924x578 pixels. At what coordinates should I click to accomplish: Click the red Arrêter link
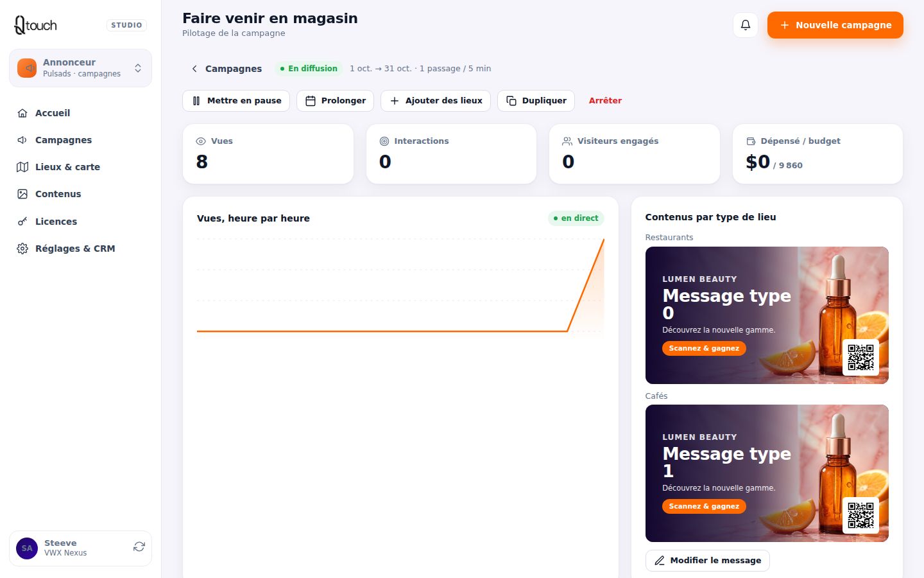(605, 101)
